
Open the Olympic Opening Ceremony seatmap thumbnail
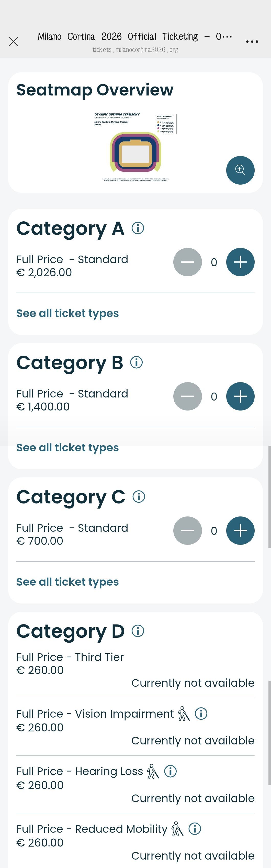click(135, 148)
